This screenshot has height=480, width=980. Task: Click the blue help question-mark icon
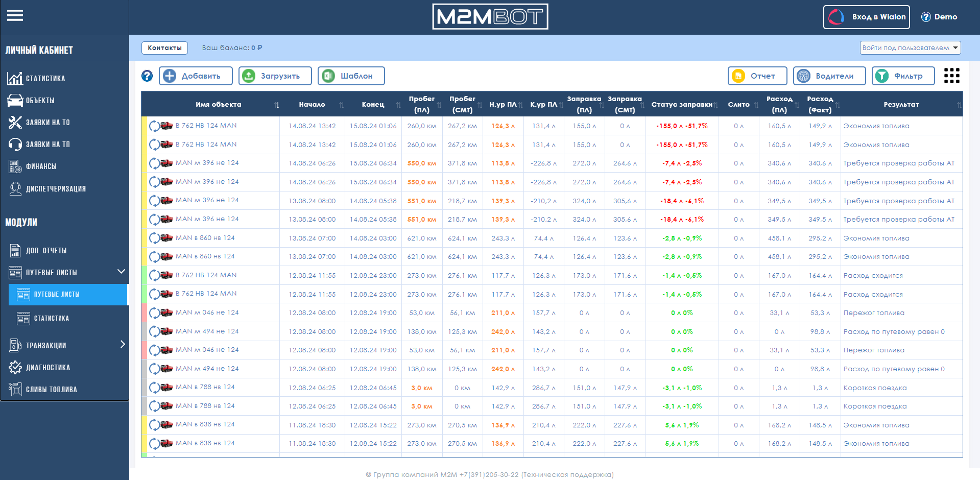[147, 76]
